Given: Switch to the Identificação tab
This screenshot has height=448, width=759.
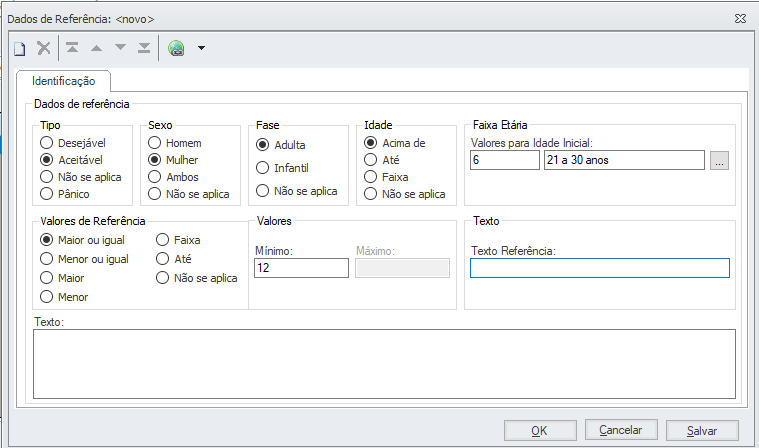Looking at the screenshot, I should 63,81.
